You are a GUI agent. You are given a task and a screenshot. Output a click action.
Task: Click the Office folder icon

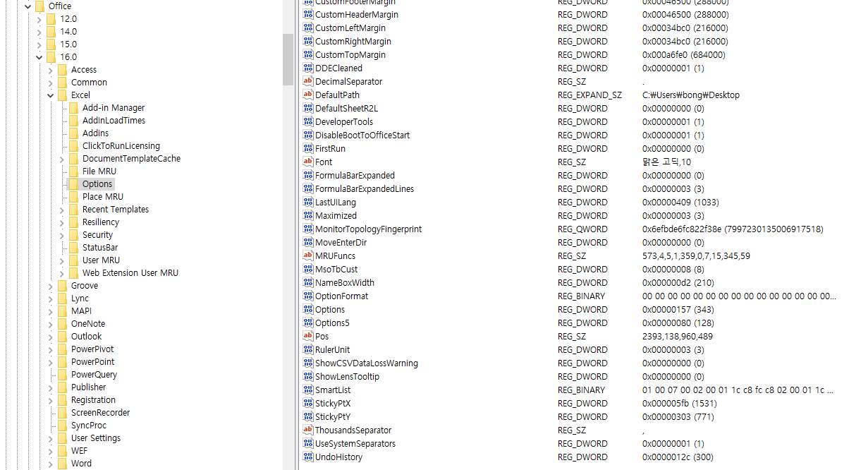tap(39, 6)
